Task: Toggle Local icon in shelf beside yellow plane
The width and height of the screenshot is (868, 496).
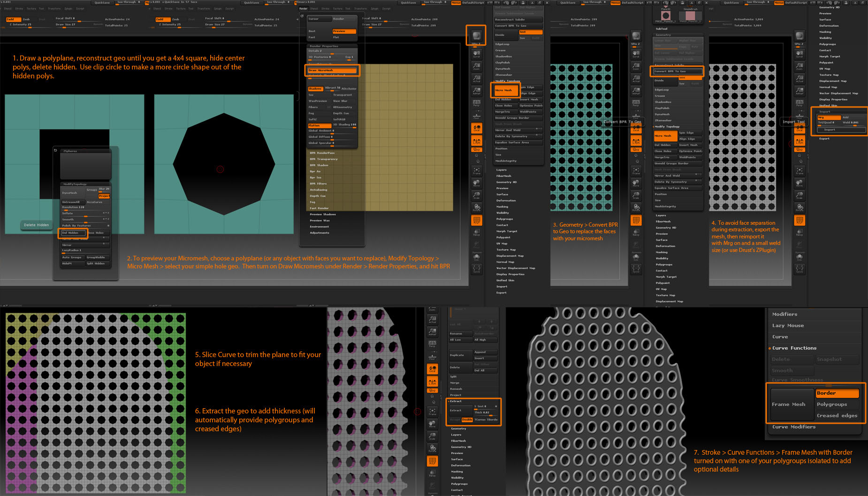Action: 476,128
